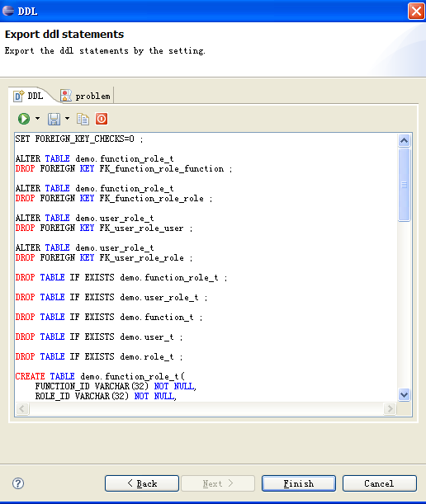Go back with the Back button

142,483
